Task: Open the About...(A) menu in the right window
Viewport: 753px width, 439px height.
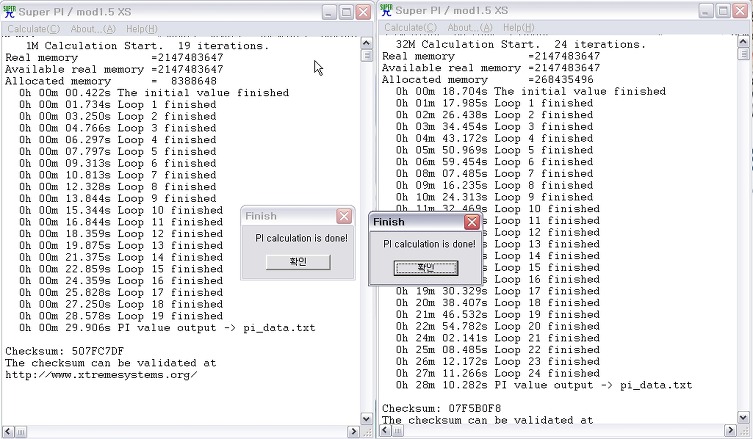Action: coord(470,27)
